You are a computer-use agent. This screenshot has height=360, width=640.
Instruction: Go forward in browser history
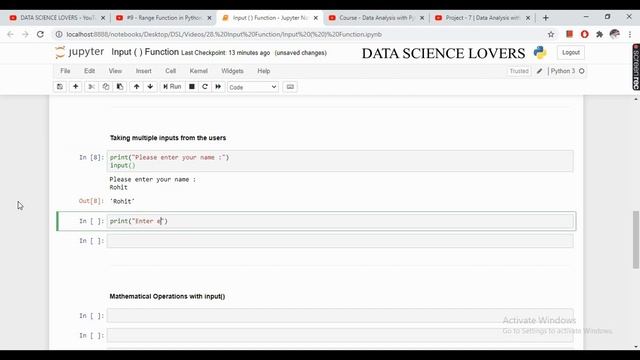pyautogui.click(x=25, y=34)
